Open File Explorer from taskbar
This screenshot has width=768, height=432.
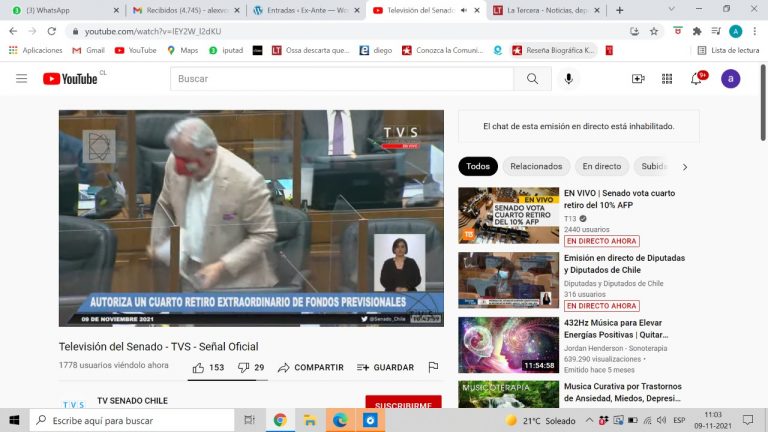[310, 420]
